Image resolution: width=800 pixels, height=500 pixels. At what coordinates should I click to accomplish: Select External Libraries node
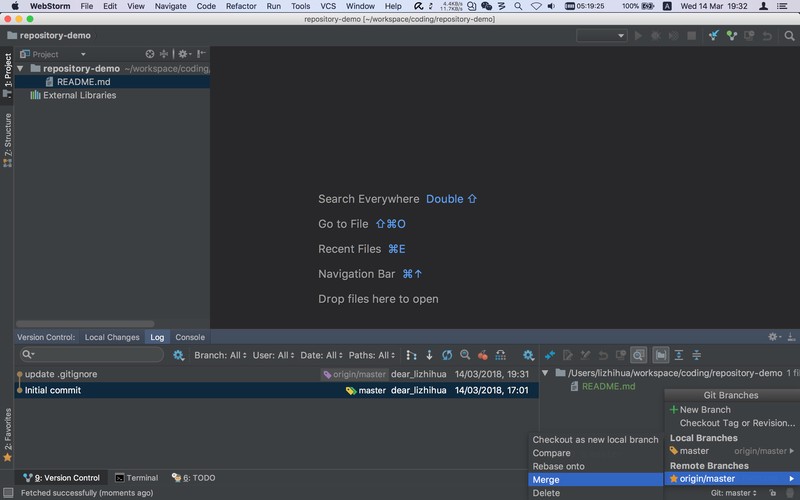[x=73, y=95]
